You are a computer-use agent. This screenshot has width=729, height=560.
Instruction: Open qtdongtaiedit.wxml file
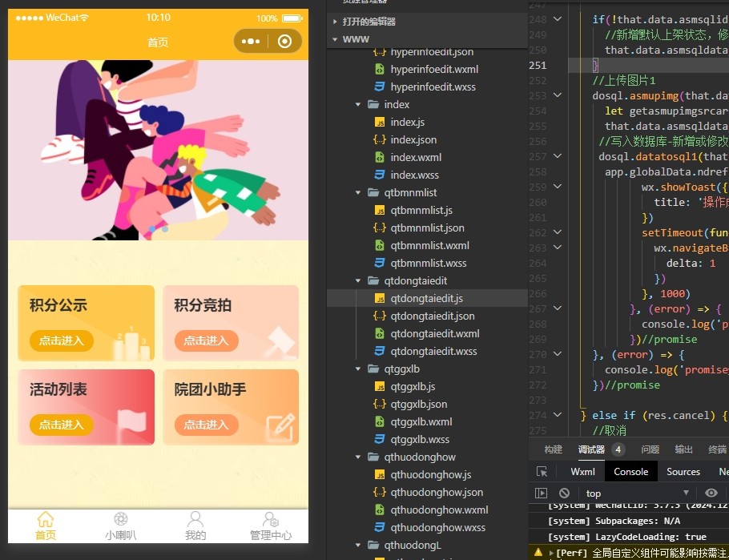(x=435, y=334)
